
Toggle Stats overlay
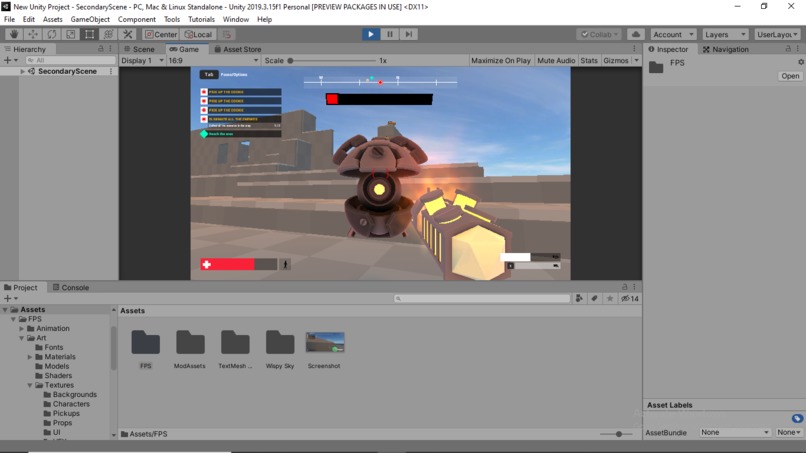[589, 60]
